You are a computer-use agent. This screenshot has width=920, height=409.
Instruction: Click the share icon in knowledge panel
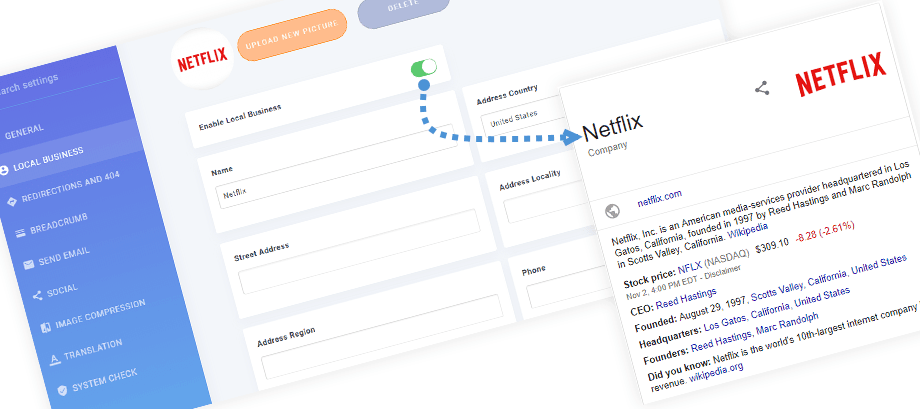(x=762, y=89)
